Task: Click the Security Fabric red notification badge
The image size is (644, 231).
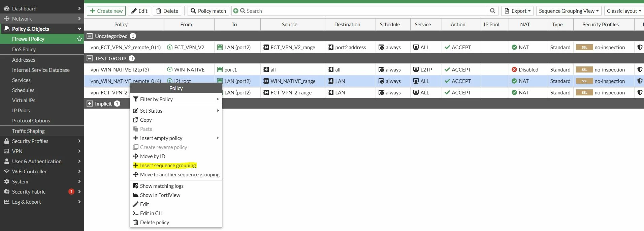Action: (x=71, y=192)
